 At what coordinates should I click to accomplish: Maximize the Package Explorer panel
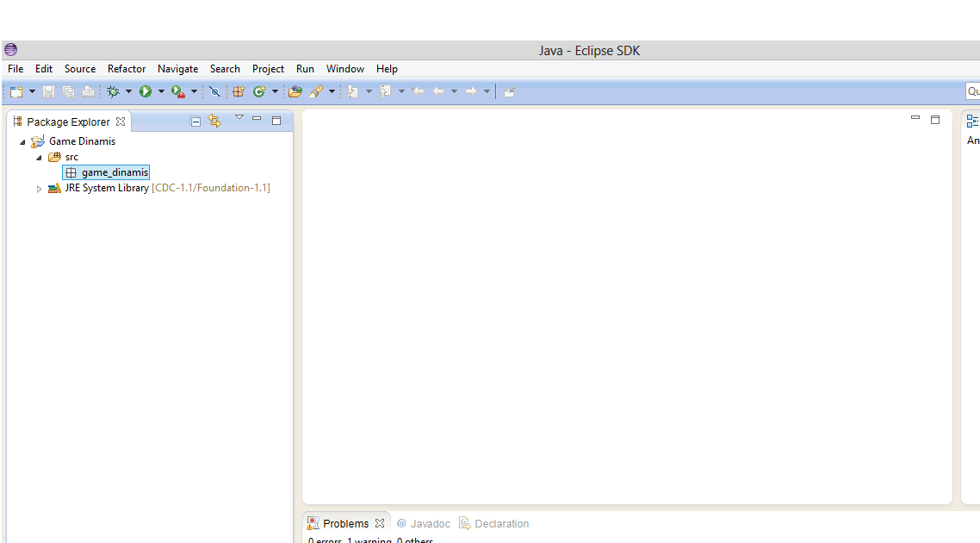[276, 120]
